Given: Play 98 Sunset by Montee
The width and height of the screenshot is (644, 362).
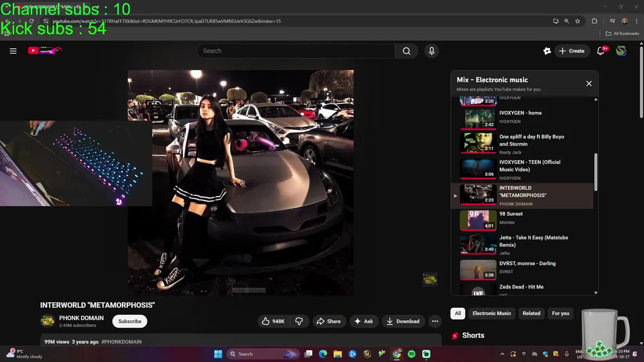Looking at the screenshot, I should (523, 220).
